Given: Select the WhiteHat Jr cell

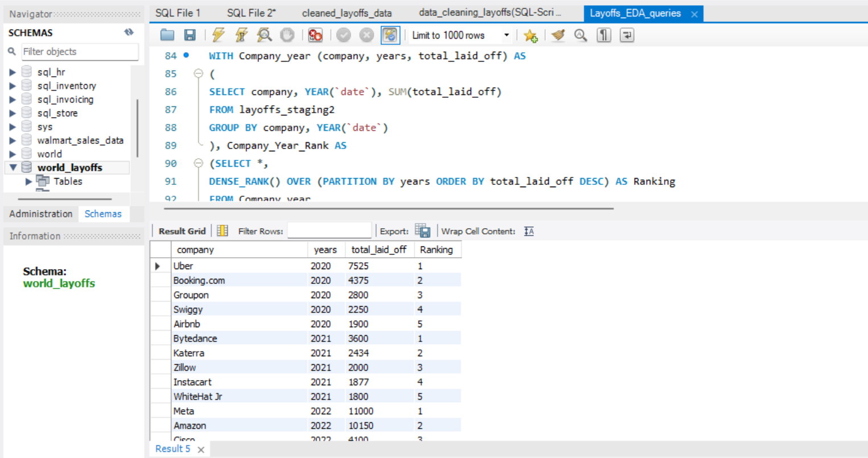Looking at the screenshot, I should coord(239,397).
